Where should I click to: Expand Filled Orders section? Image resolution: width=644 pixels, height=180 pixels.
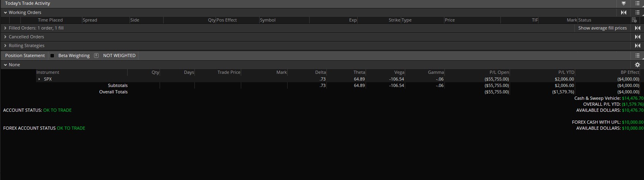pos(5,28)
